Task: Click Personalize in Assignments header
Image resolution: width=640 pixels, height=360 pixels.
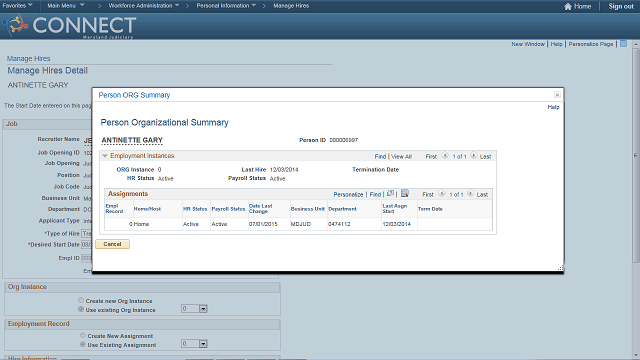Action: pos(348,194)
